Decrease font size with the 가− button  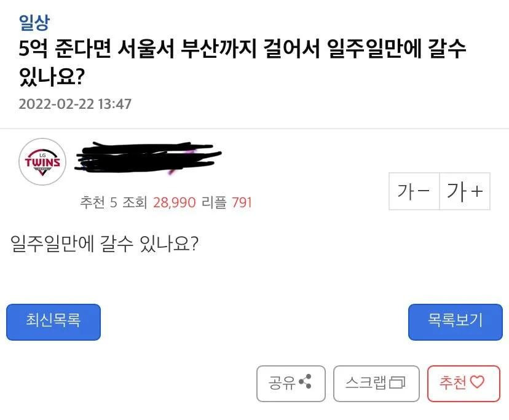pyautogui.click(x=414, y=191)
